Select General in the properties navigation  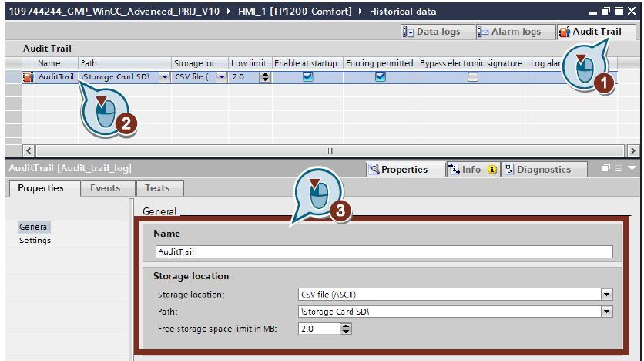tap(35, 227)
